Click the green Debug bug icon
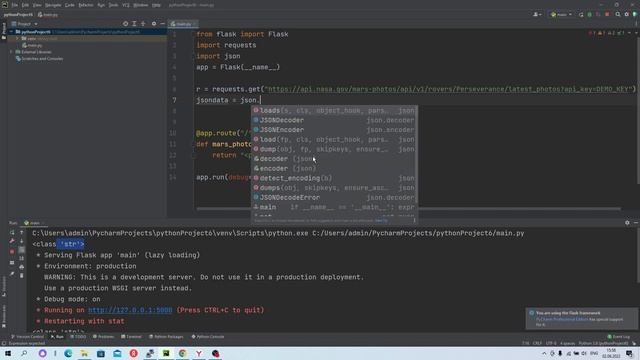640x360 pixels. tap(590, 15)
